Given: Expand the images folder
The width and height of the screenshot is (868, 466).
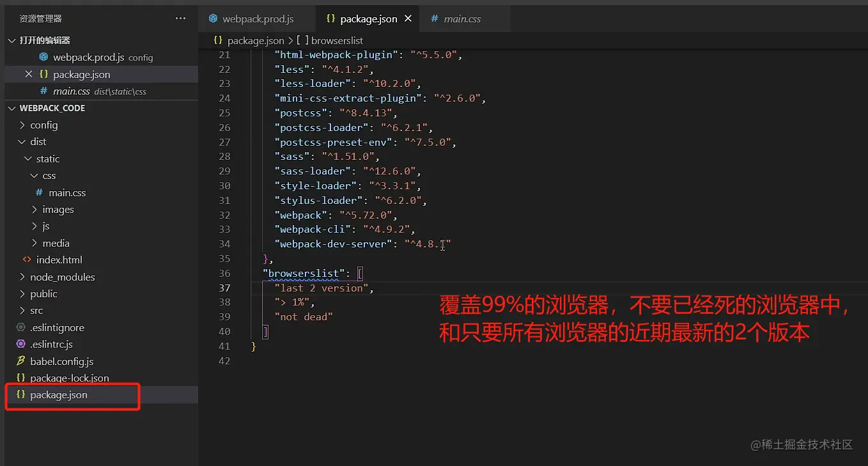Looking at the screenshot, I should (35, 209).
